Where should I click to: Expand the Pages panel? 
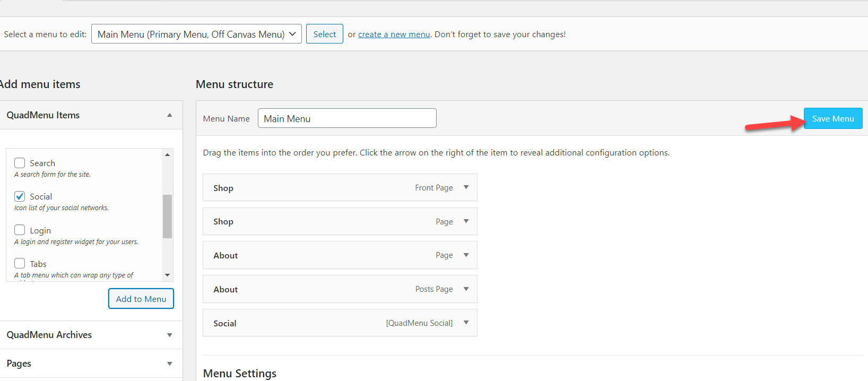(x=170, y=363)
